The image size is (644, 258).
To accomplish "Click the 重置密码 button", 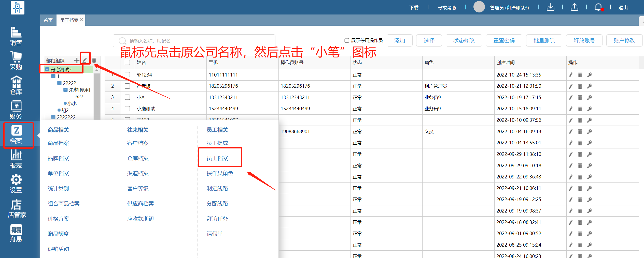I will pos(504,40).
